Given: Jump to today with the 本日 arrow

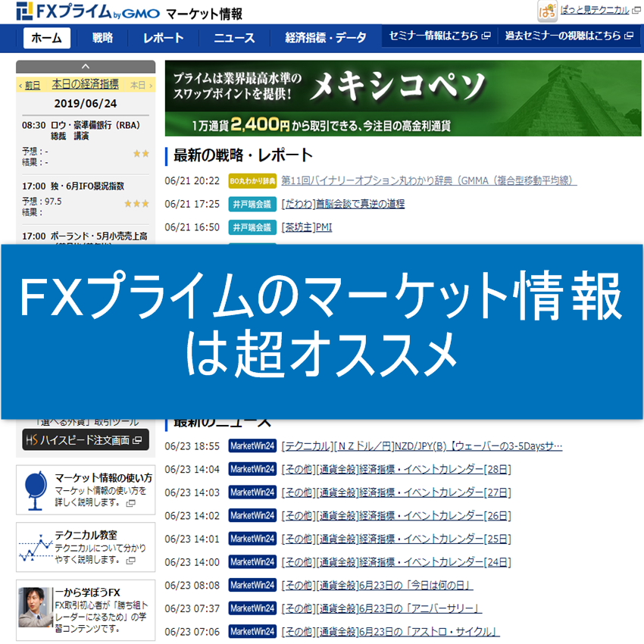Looking at the screenshot, I should click(141, 86).
